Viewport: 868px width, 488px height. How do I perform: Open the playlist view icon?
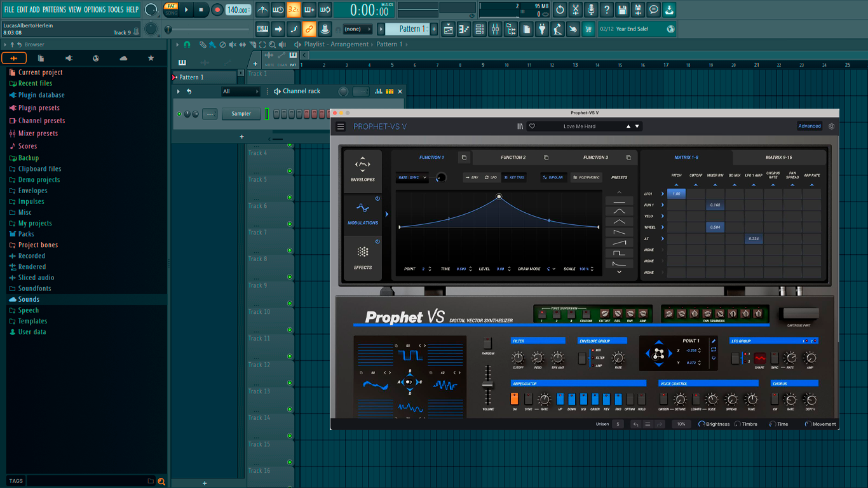click(449, 29)
